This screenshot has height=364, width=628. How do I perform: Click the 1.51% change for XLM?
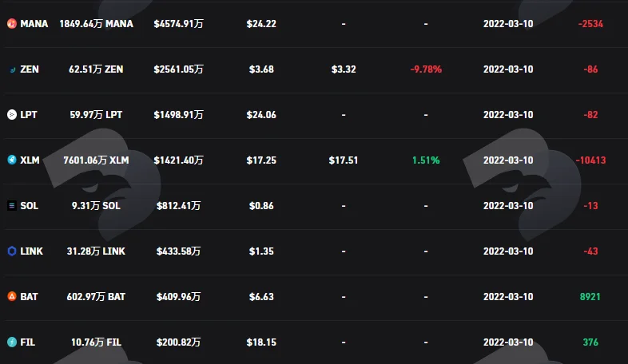426,160
